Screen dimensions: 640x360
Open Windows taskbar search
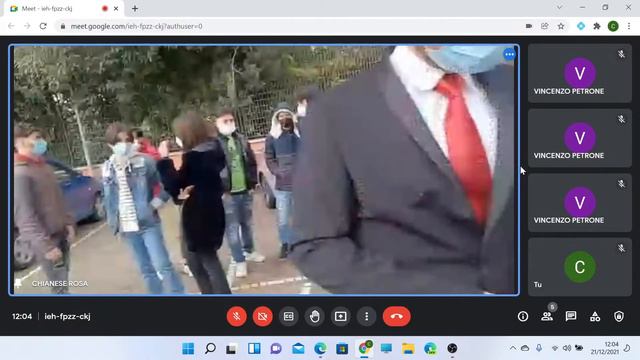[x=210, y=349]
